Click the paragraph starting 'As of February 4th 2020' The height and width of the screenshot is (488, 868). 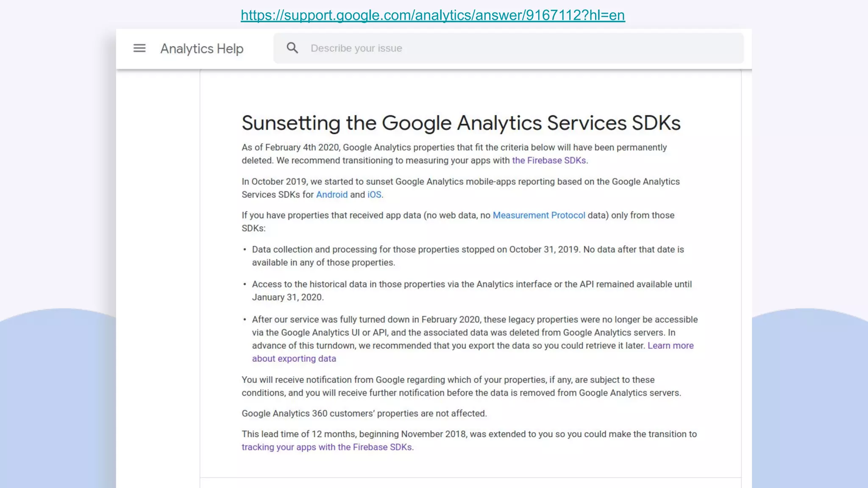pos(453,148)
